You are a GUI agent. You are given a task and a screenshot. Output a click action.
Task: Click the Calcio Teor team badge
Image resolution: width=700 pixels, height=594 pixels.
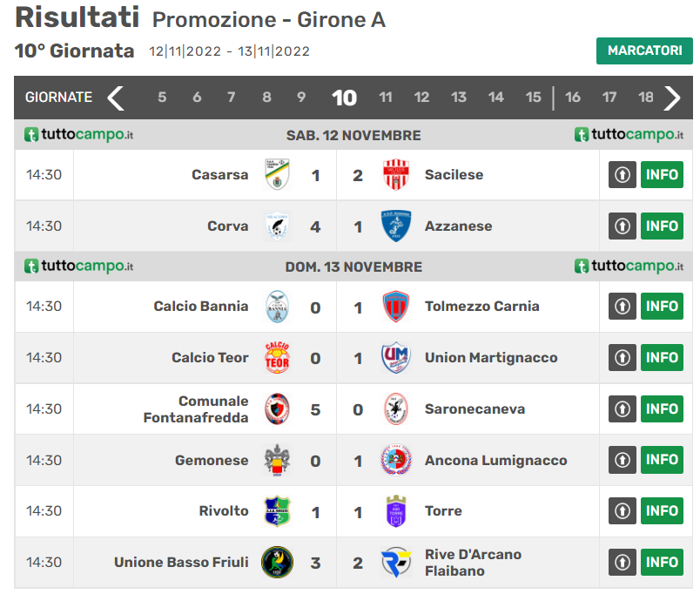[x=278, y=358]
